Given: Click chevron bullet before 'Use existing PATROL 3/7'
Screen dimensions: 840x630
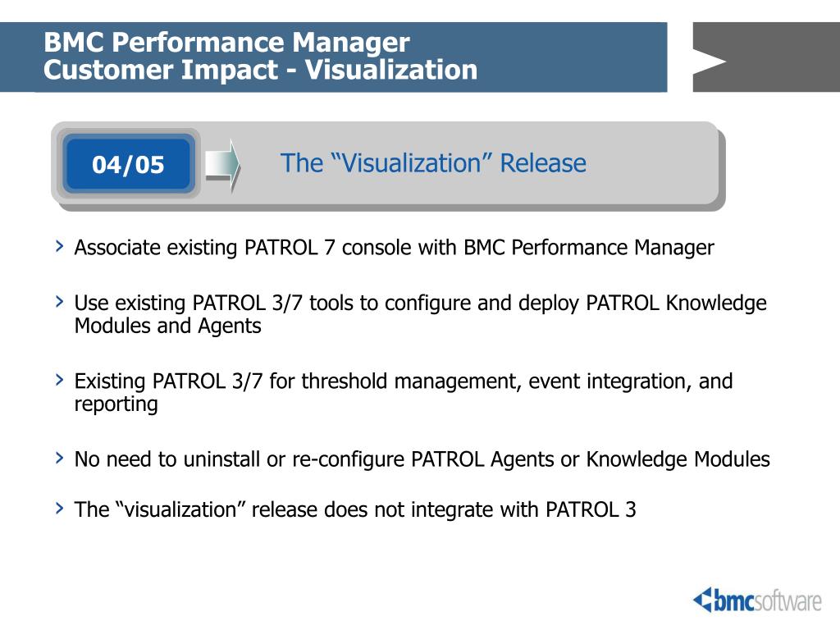Looking at the screenshot, I should pyautogui.click(x=59, y=302).
